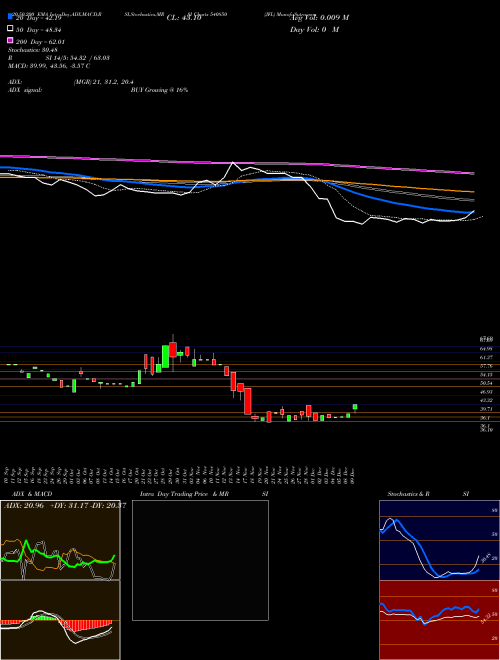The image size is (500, 660).
Task: Open the empty intraday price chart panel
Action: (200, 560)
